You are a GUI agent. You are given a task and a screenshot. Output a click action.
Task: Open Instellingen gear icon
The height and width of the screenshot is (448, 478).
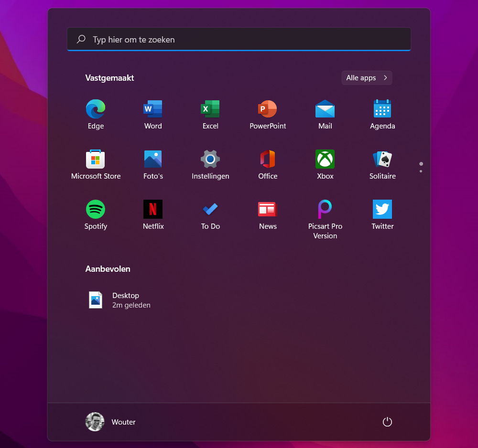210,159
